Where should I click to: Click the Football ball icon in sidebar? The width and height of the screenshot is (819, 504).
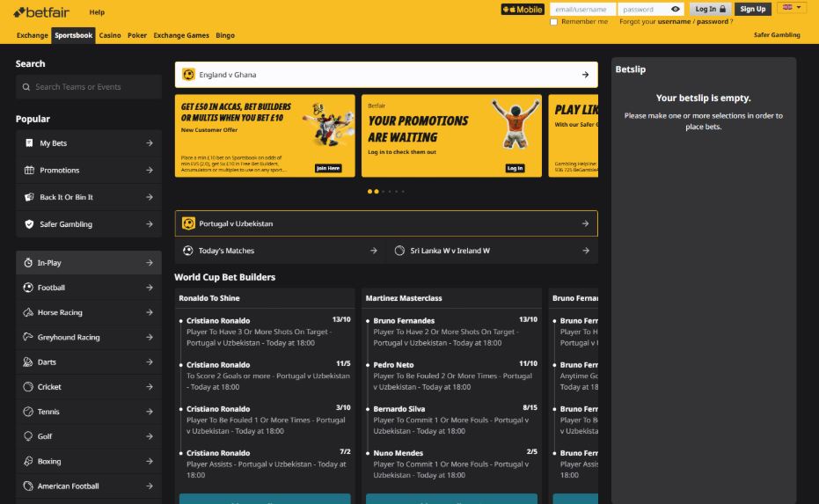click(28, 288)
